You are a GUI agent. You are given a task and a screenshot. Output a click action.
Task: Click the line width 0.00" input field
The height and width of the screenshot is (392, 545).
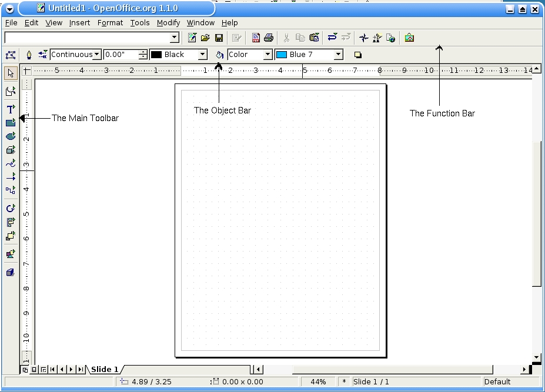tap(121, 55)
